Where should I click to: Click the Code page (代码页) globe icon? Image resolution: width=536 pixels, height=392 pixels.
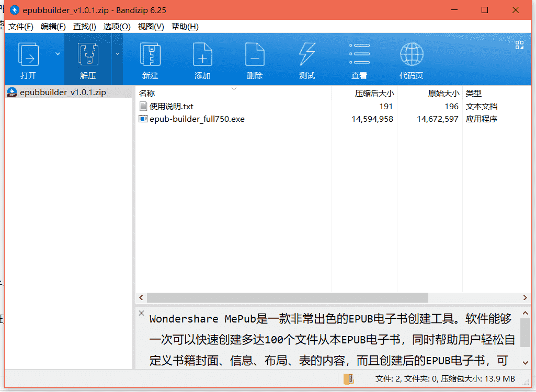tap(412, 54)
